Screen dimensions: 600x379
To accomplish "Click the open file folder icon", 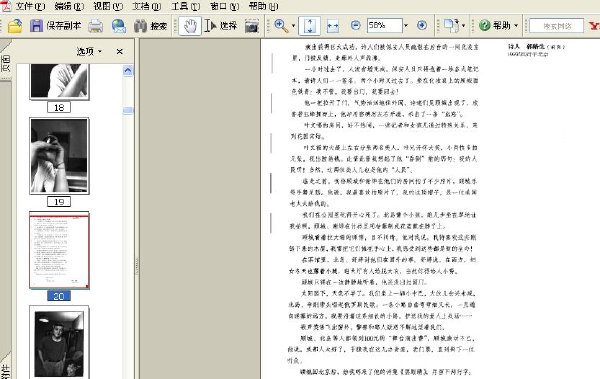I will (15, 26).
